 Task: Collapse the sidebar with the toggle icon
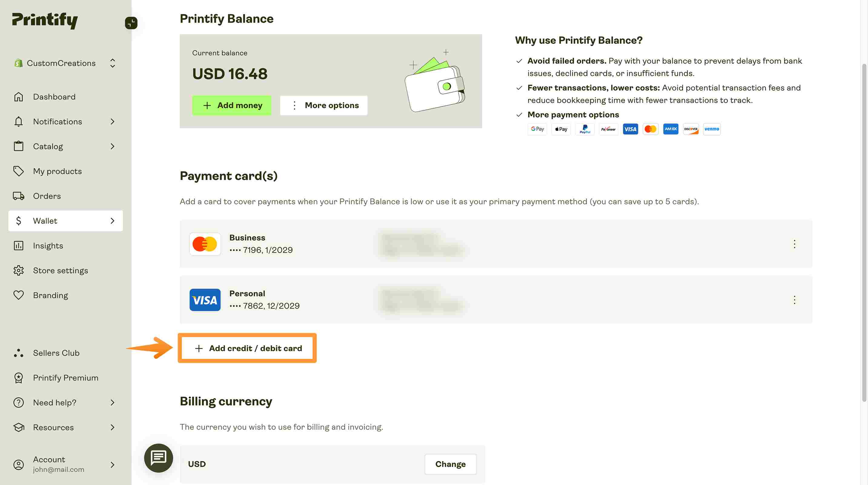coord(131,23)
